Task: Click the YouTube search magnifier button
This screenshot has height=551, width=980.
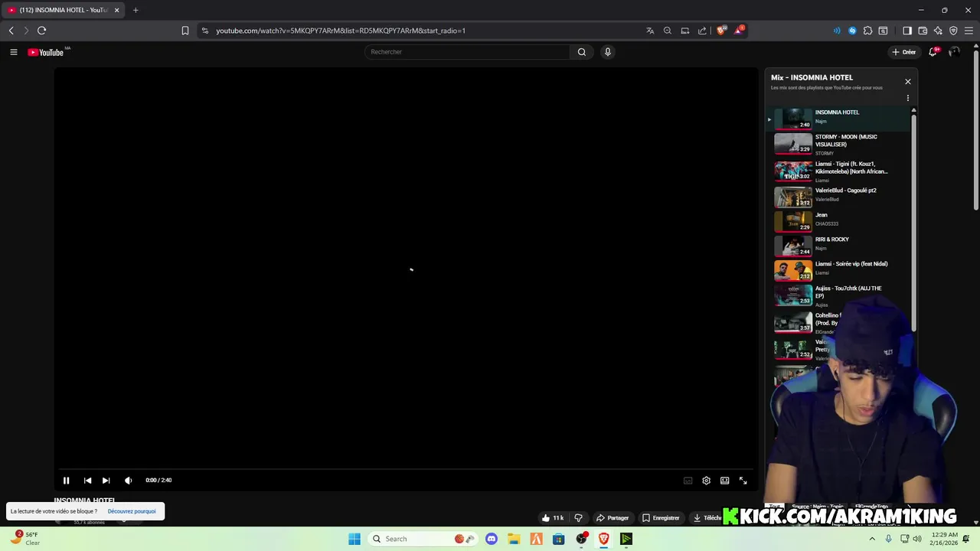Action: pos(582,52)
